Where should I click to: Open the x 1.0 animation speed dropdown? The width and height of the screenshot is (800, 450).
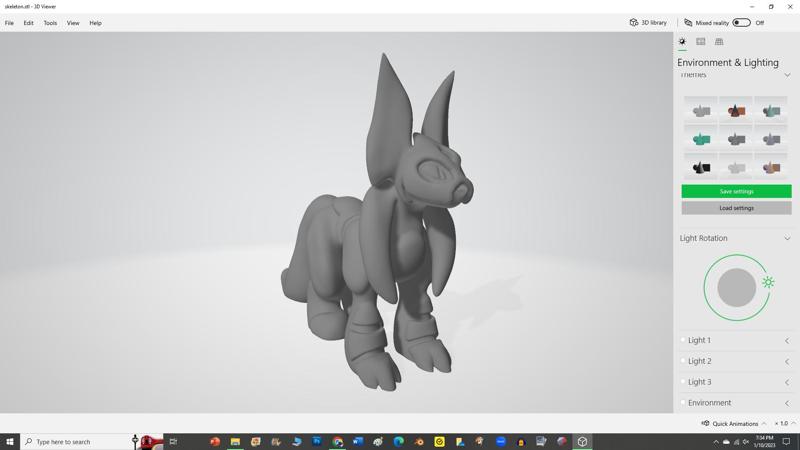(x=785, y=423)
